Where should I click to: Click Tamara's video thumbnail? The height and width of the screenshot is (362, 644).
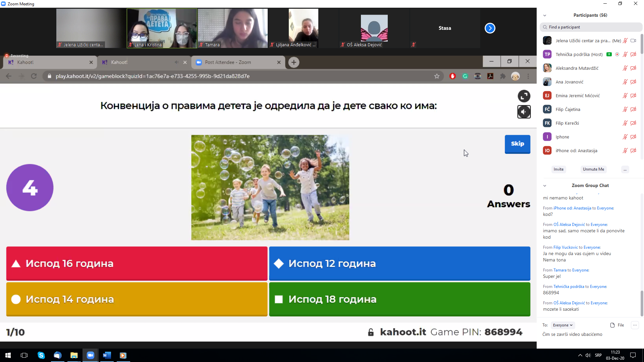(233, 28)
